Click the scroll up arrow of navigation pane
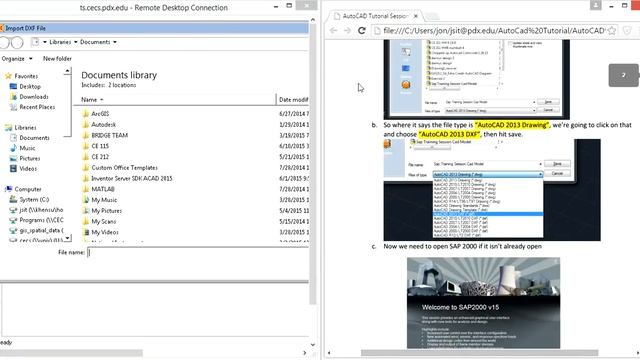The width and height of the screenshot is (640, 360). coord(67,72)
